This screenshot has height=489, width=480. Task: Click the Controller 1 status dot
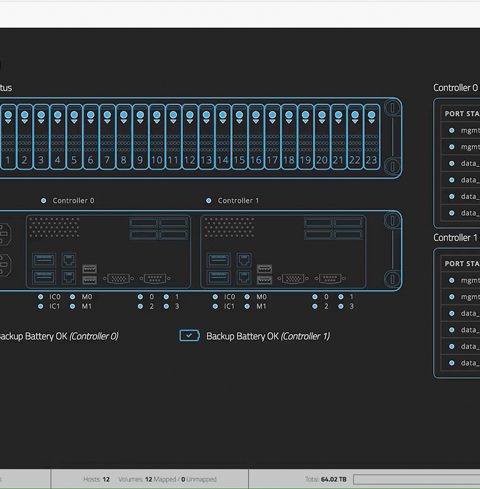(x=208, y=200)
